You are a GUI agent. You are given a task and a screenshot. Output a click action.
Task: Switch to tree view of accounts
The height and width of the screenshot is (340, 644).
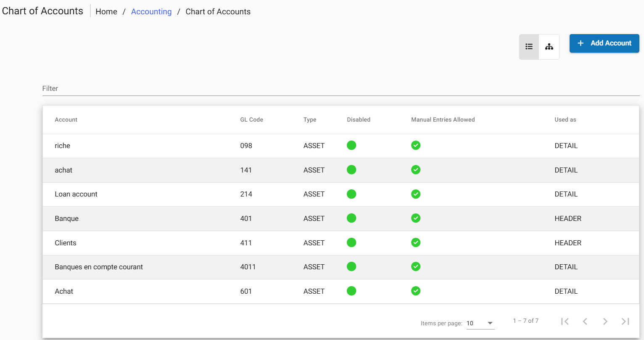pos(549,47)
